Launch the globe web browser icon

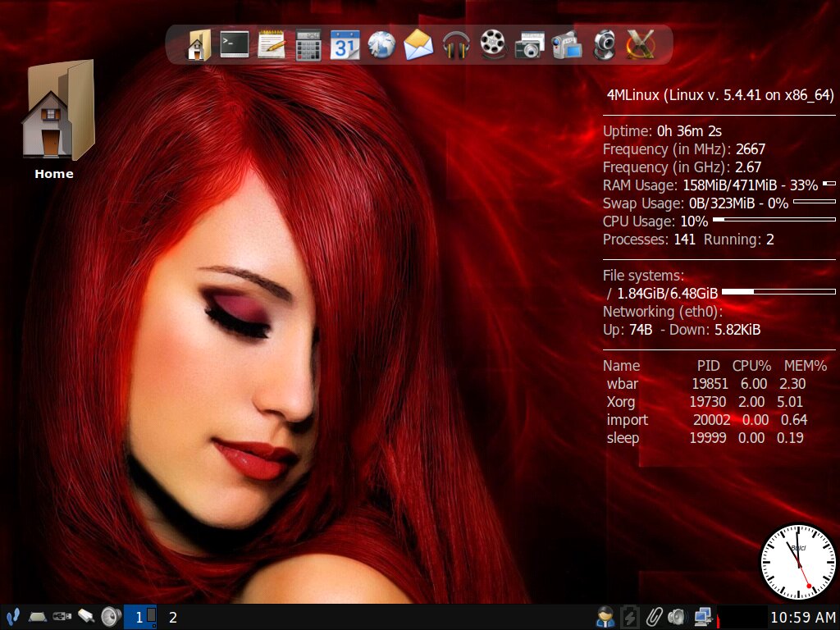(x=381, y=45)
